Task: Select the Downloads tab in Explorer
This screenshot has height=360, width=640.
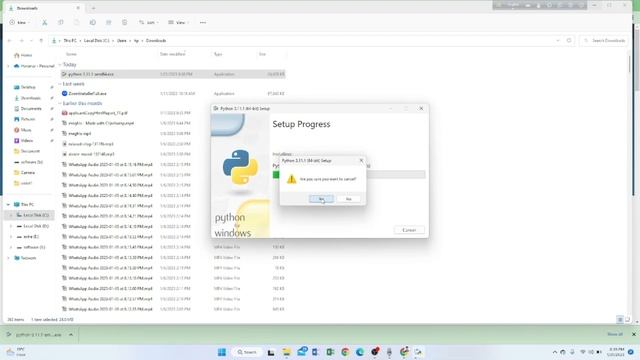Action: (44, 8)
